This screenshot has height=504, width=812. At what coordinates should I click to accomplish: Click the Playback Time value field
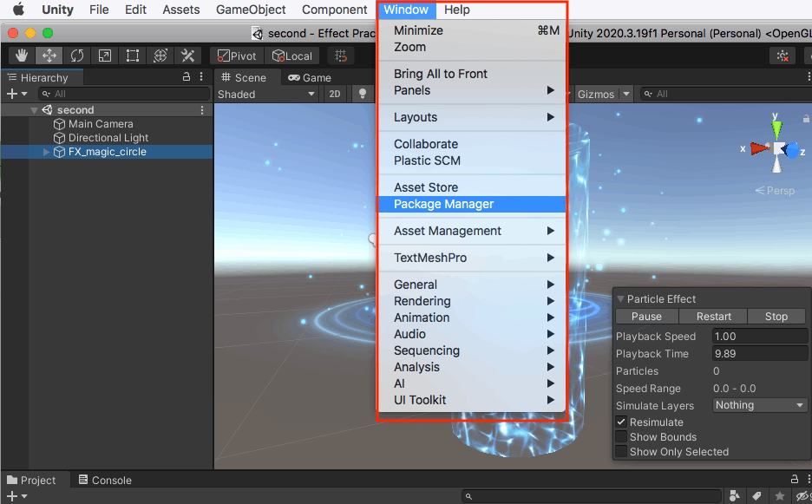pos(759,353)
